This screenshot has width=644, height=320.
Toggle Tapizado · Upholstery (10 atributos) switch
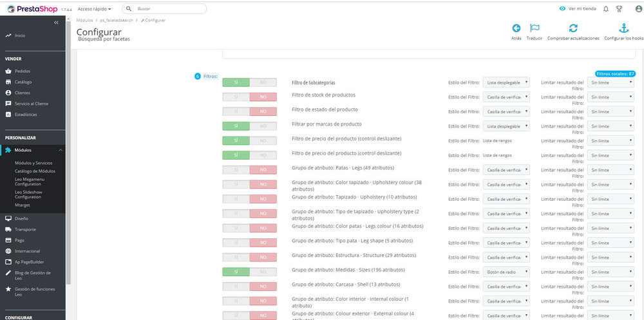click(x=250, y=199)
